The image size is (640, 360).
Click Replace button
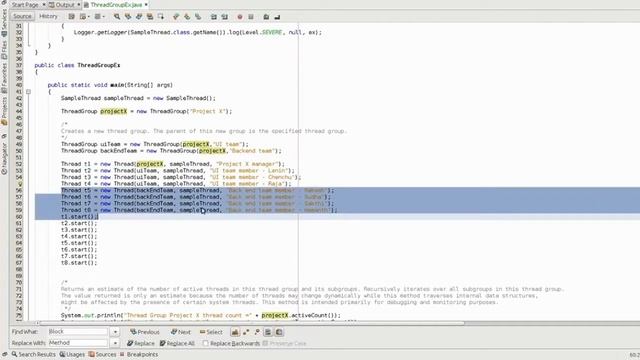(141, 343)
